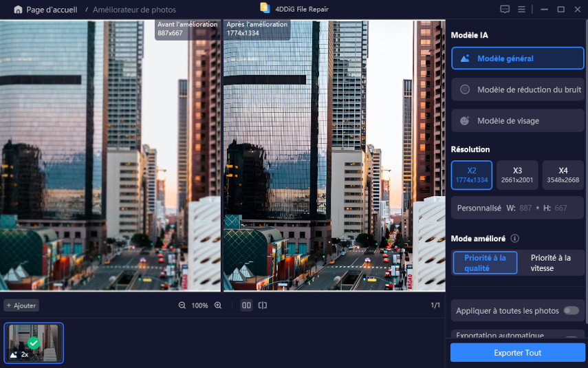Select Priorité à la vitesse mode
Screen dimensions: 588x368
[x=550, y=263]
